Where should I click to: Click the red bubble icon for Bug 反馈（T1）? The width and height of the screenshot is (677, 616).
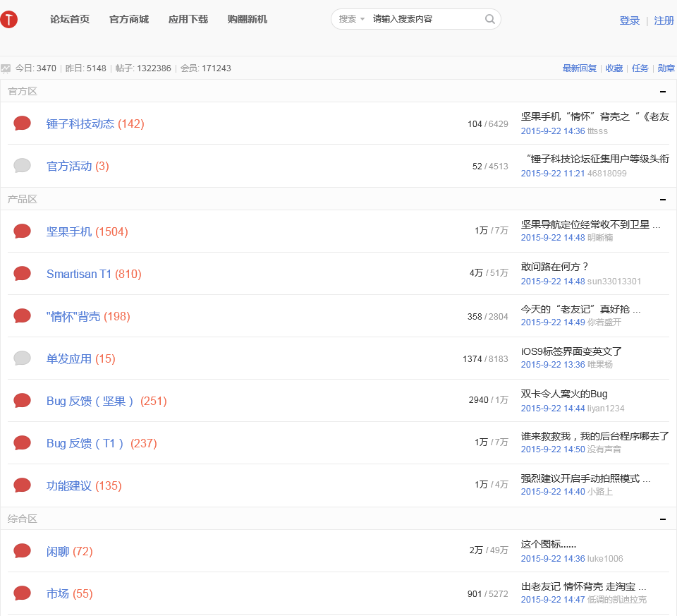(x=22, y=443)
